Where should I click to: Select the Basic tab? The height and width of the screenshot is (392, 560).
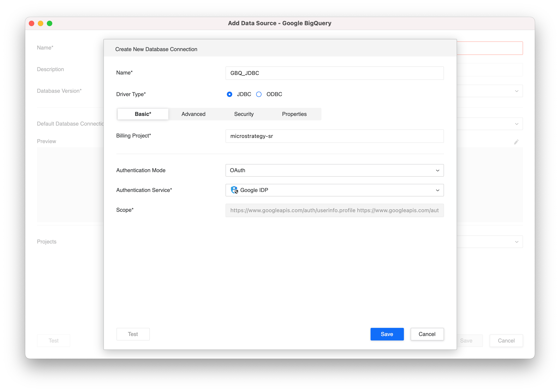(143, 114)
